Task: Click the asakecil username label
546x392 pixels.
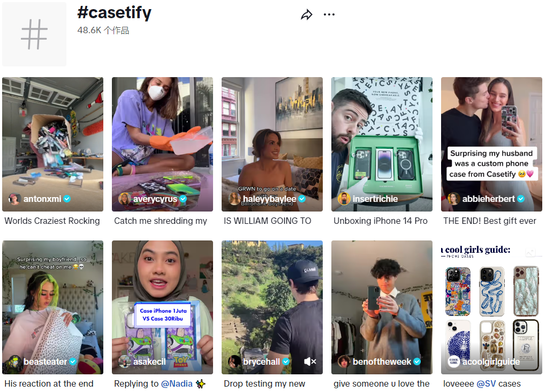Action: 149,361
